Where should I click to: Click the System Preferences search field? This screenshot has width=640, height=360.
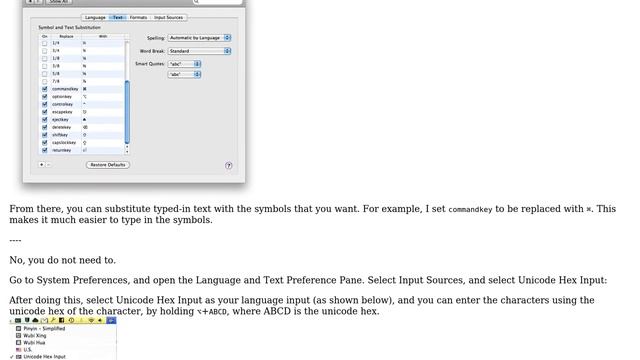coord(217,2)
